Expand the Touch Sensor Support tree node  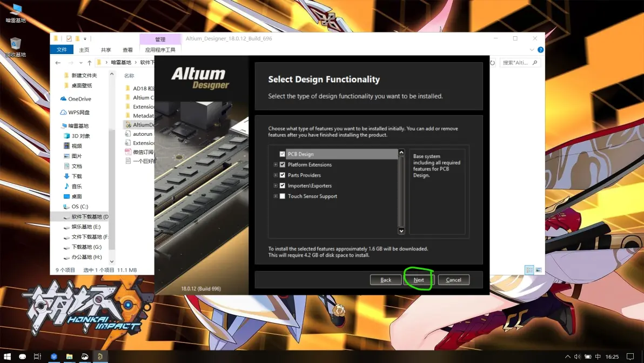(276, 196)
